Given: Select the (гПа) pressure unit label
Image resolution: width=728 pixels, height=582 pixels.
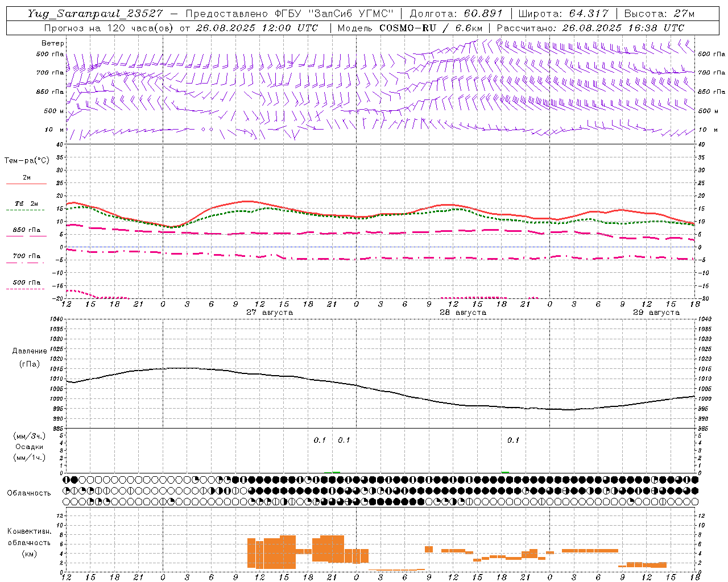Looking at the screenshot, I should (30, 364).
